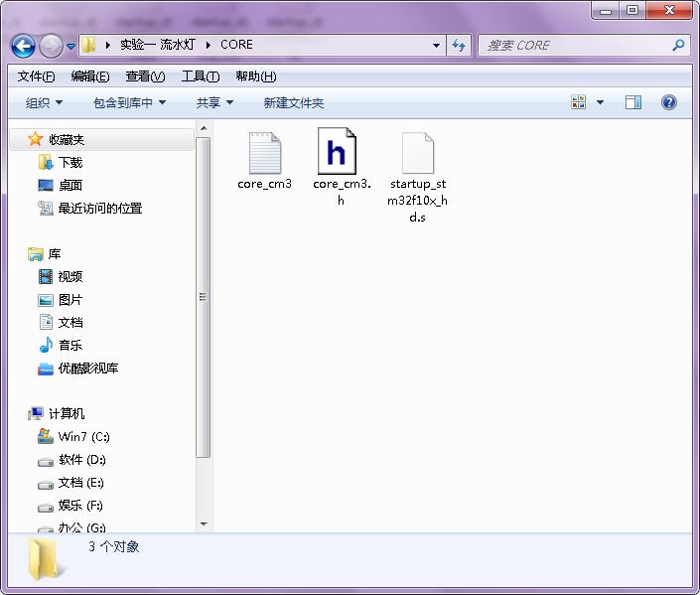
Task: Open 下载 in favorites
Action: (70, 163)
